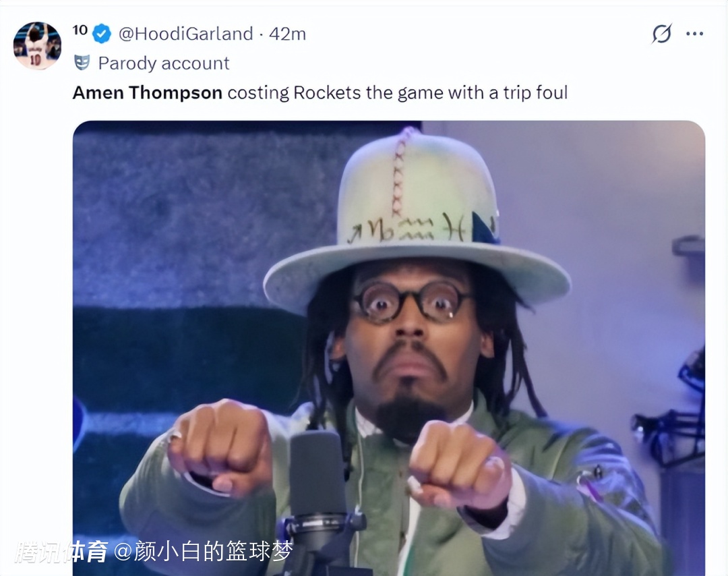Open the poster's profile avatar

pyautogui.click(x=37, y=45)
